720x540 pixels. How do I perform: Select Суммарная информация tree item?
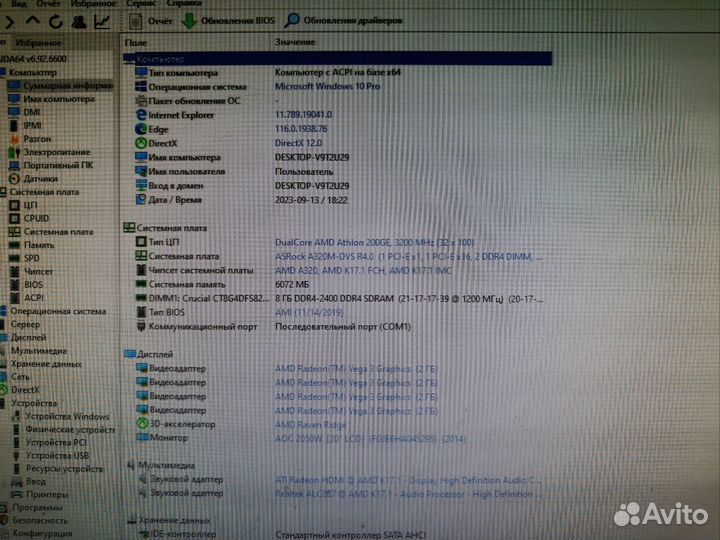60,86
